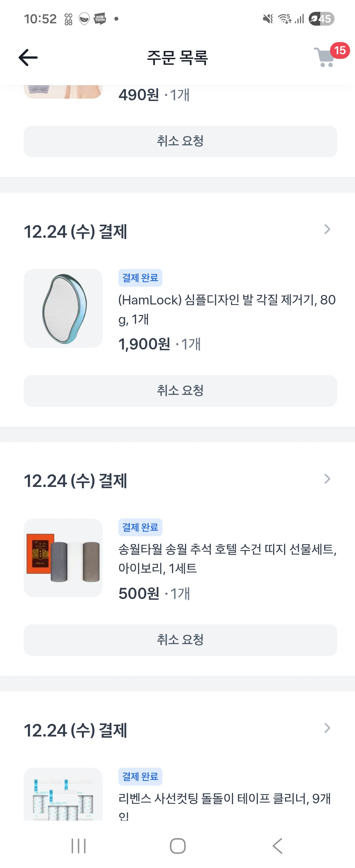Tap the HamLock 발 각질 제거기 product title

click(226, 309)
